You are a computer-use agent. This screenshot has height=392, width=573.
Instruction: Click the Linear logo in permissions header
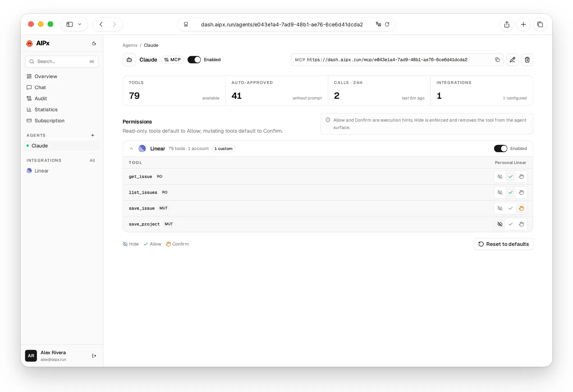pyautogui.click(x=142, y=148)
